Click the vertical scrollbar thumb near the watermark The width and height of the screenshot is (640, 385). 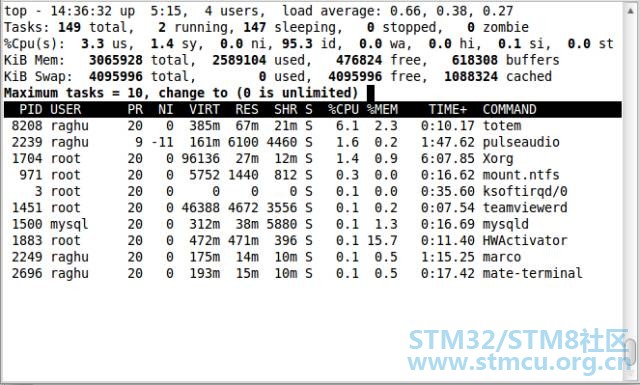[x=631, y=351]
